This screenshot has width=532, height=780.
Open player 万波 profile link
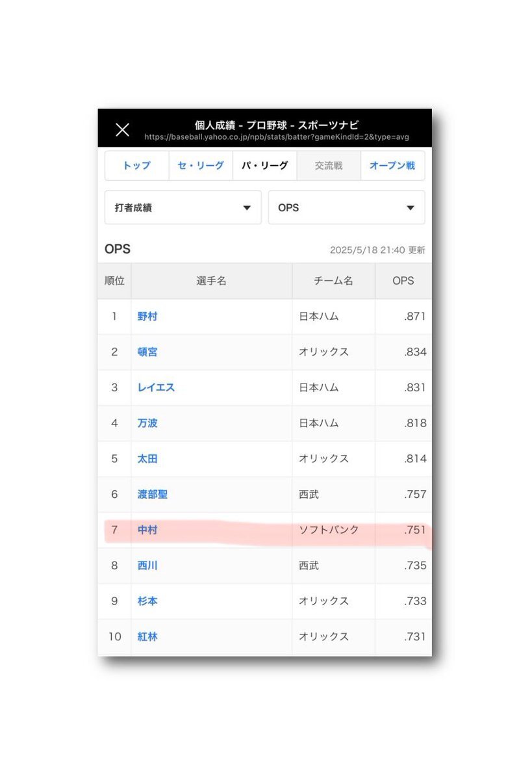click(147, 423)
